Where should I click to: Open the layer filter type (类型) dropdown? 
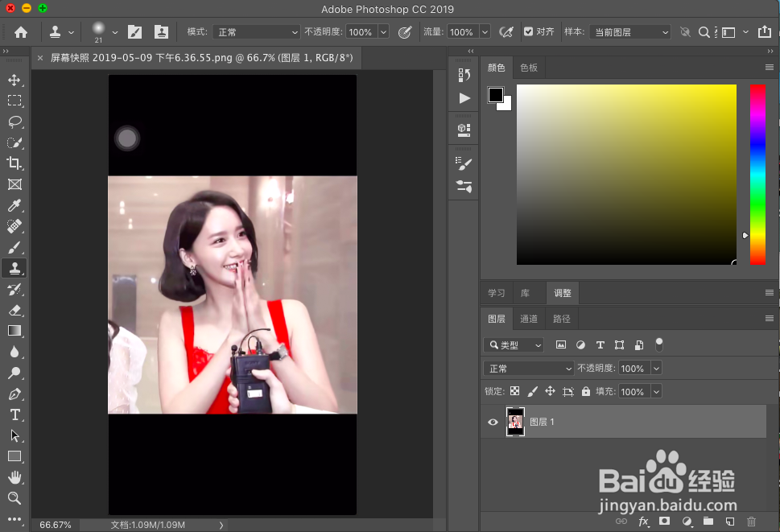pyautogui.click(x=514, y=344)
